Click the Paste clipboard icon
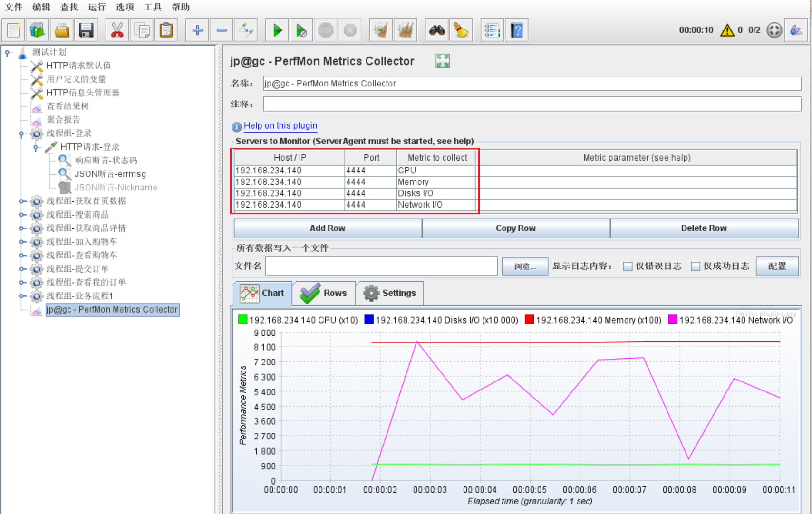This screenshot has height=514, width=812. (x=166, y=30)
